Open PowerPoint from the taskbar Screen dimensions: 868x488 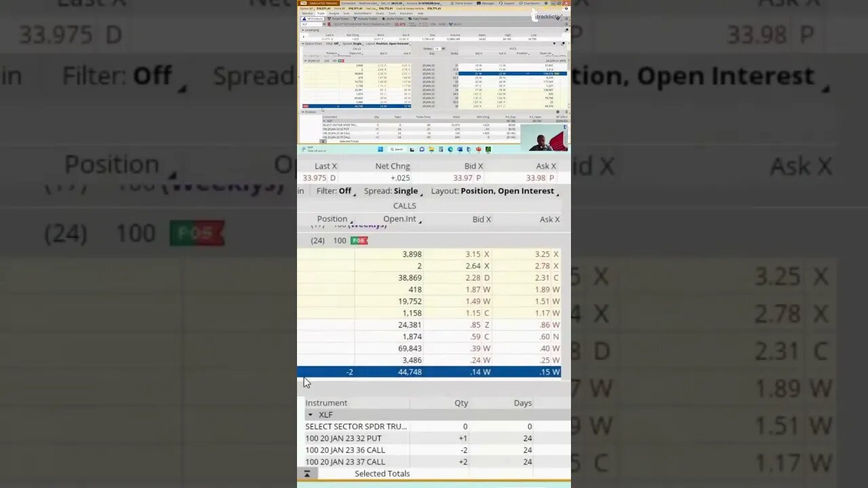tap(479, 149)
